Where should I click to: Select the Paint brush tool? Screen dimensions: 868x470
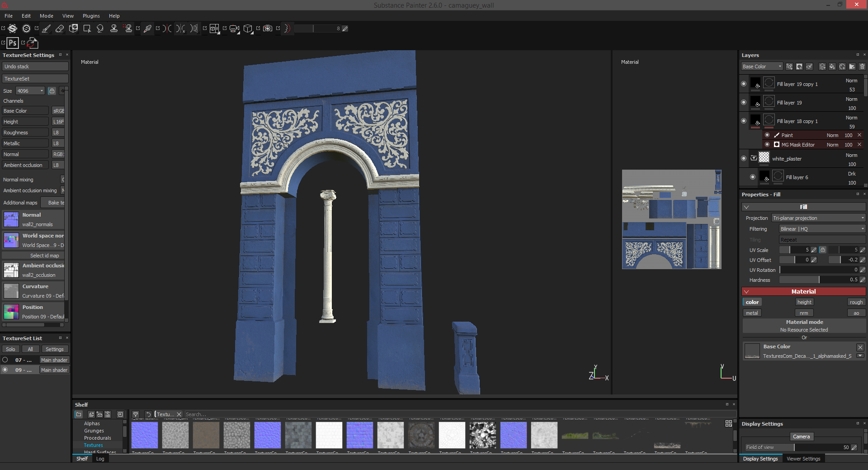[x=46, y=28]
